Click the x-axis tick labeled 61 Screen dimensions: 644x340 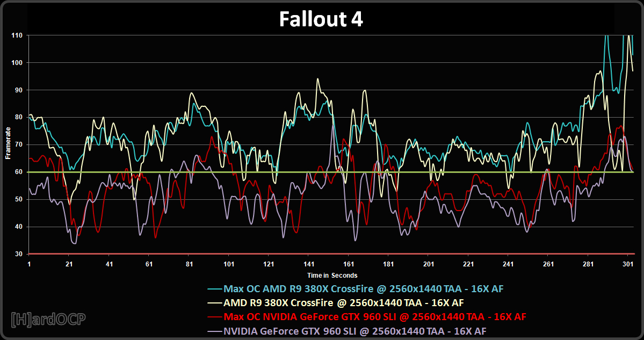point(149,264)
